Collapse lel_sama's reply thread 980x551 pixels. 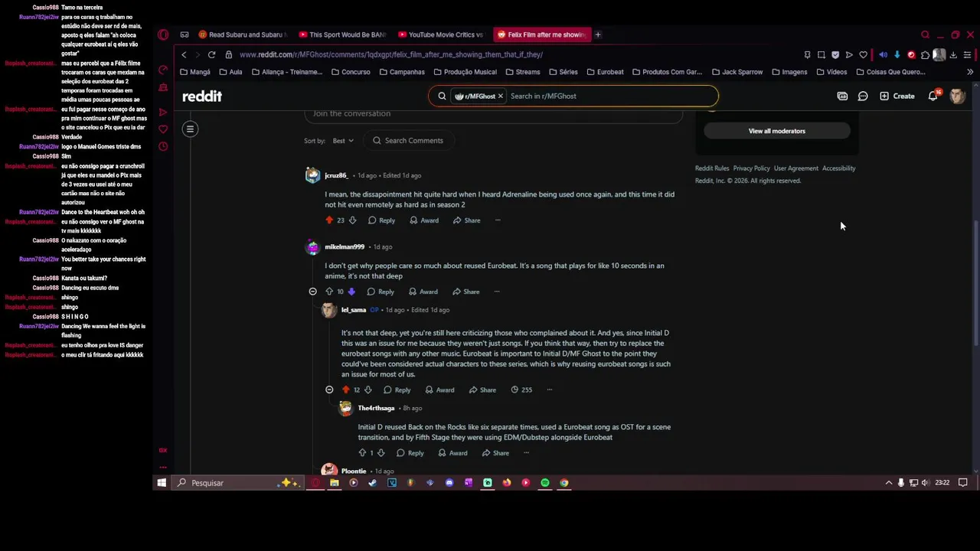point(329,390)
